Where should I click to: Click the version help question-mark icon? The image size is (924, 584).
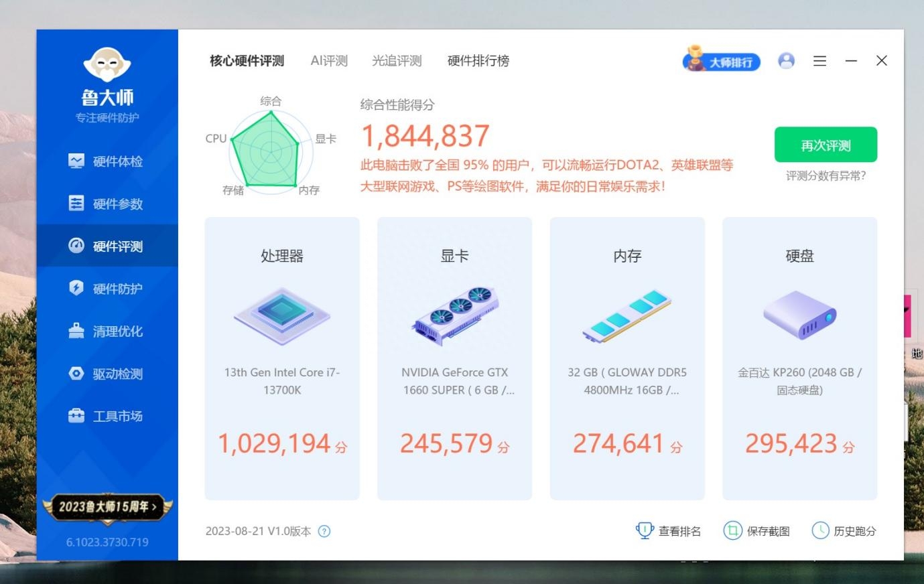coord(324,532)
